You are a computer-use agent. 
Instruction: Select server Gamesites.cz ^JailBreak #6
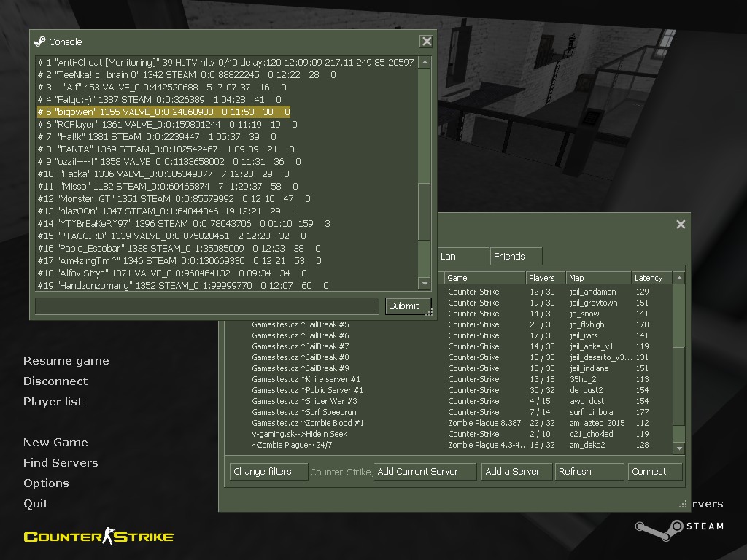pyautogui.click(x=300, y=335)
